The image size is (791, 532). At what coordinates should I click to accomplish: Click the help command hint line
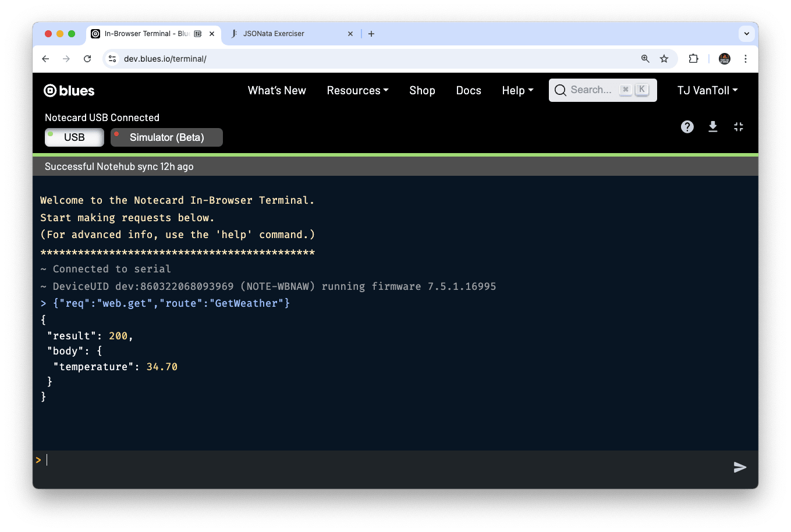pyautogui.click(x=178, y=235)
